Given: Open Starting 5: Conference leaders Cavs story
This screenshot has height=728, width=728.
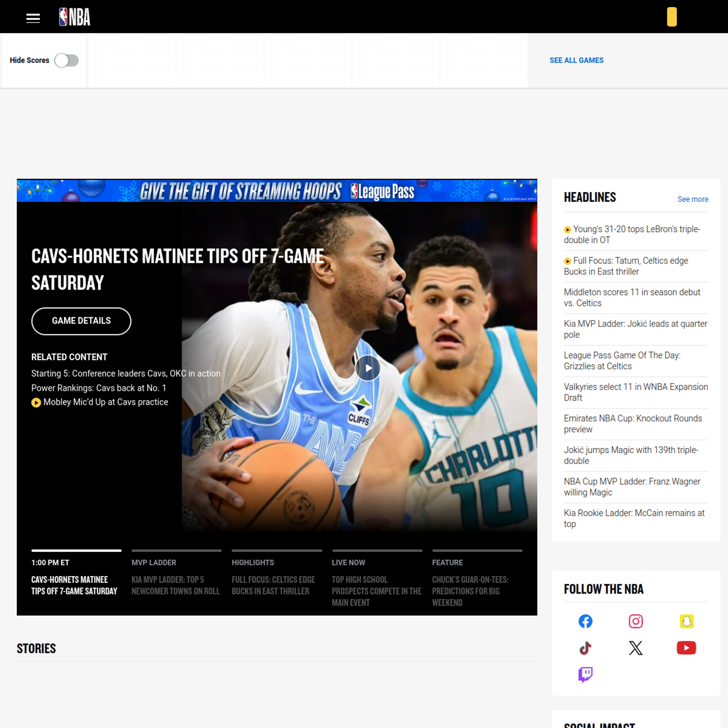Looking at the screenshot, I should pos(126,373).
